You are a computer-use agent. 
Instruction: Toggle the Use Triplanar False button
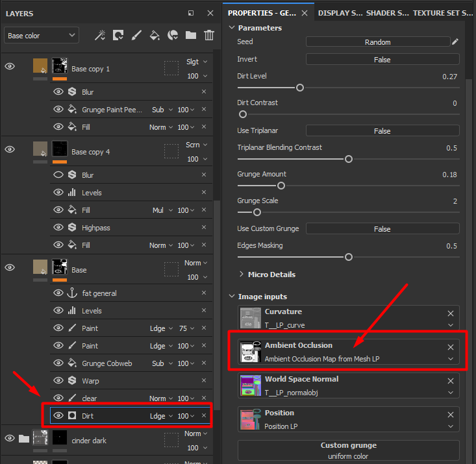382,131
